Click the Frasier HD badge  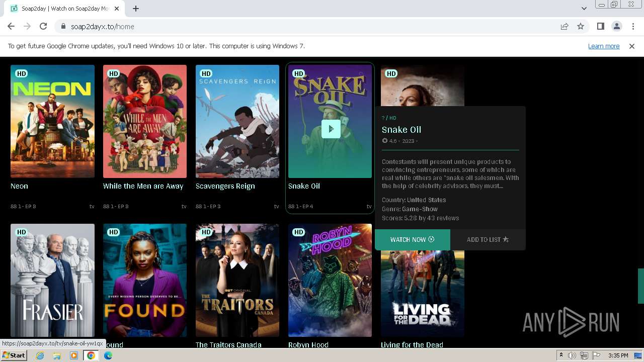(21, 232)
